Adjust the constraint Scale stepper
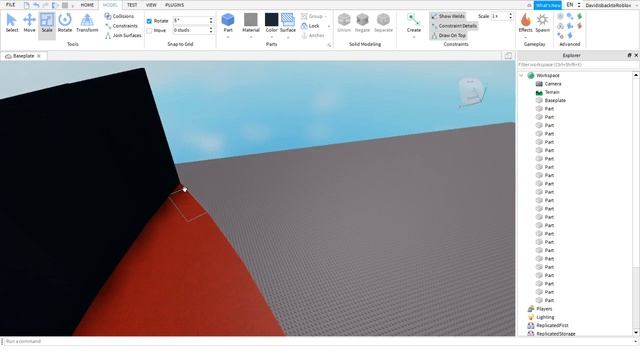640x360 pixels. tap(510, 16)
